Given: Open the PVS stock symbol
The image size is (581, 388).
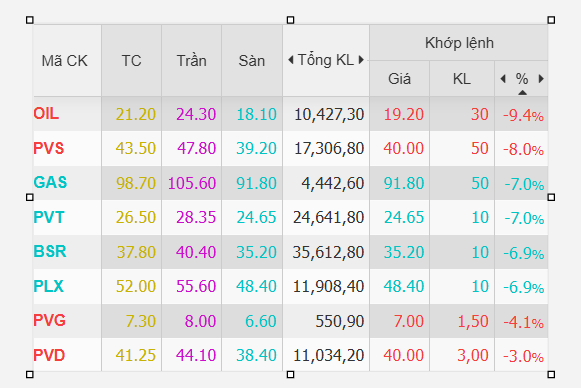Looking at the screenshot, I should 49,148.
